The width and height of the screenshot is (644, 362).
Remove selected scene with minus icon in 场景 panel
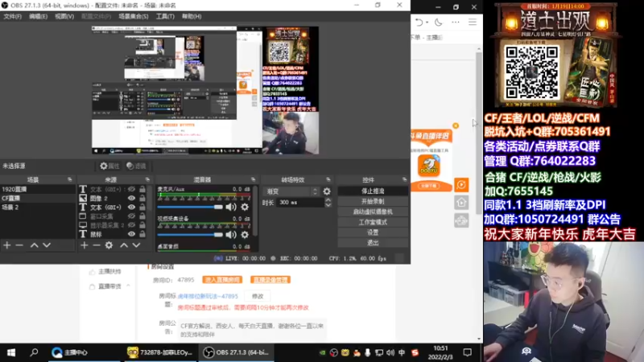point(19,245)
